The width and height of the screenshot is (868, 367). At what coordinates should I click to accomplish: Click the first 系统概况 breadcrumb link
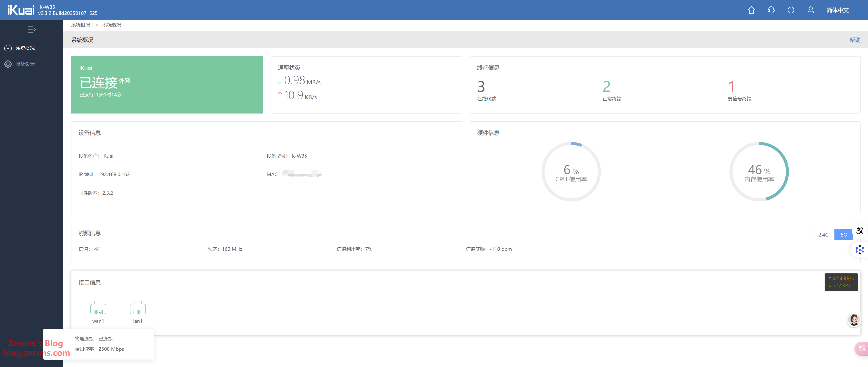click(80, 25)
